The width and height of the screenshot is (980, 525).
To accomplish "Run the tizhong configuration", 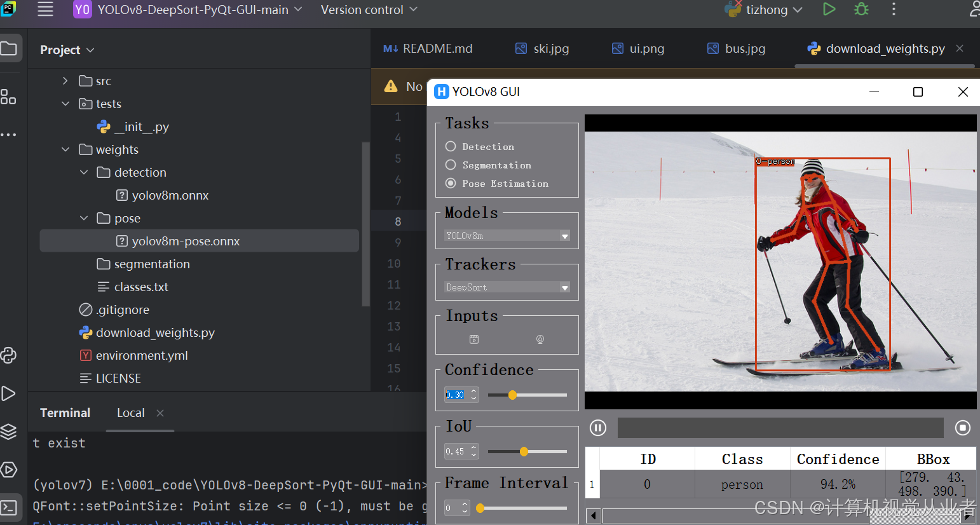I will point(829,10).
